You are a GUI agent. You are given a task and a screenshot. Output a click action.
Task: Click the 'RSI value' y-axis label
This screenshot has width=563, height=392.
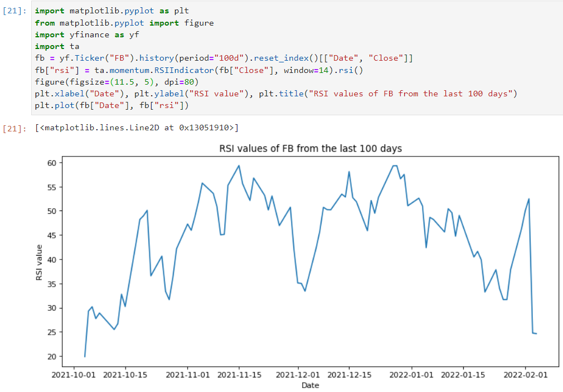(x=39, y=262)
